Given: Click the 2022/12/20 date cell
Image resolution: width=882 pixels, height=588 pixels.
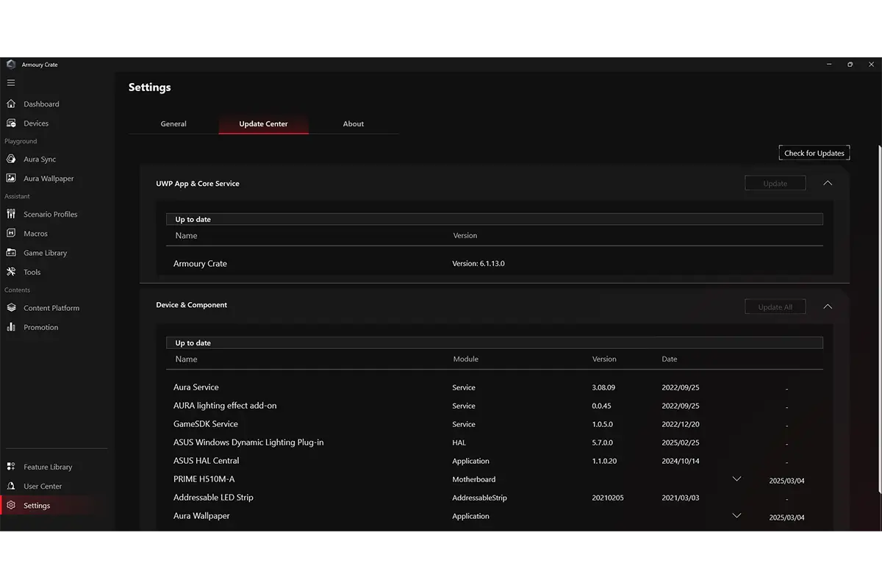Looking at the screenshot, I should coord(681,424).
